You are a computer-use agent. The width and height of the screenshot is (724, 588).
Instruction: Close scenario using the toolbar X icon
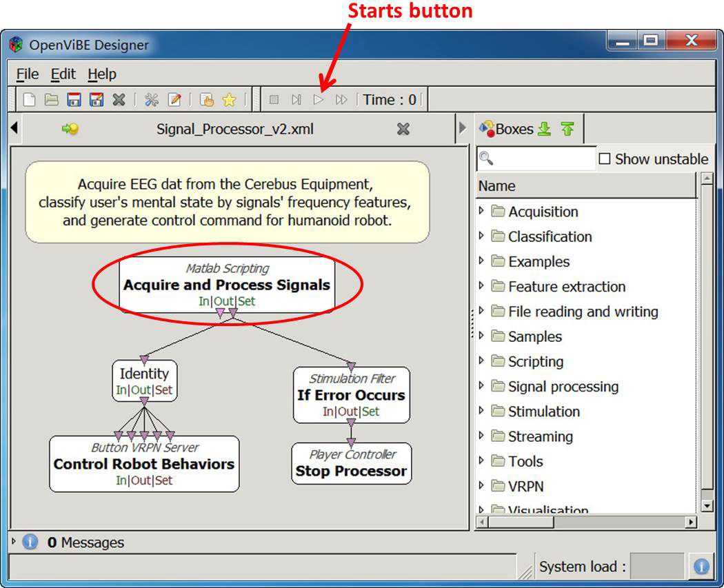pyautogui.click(x=119, y=100)
